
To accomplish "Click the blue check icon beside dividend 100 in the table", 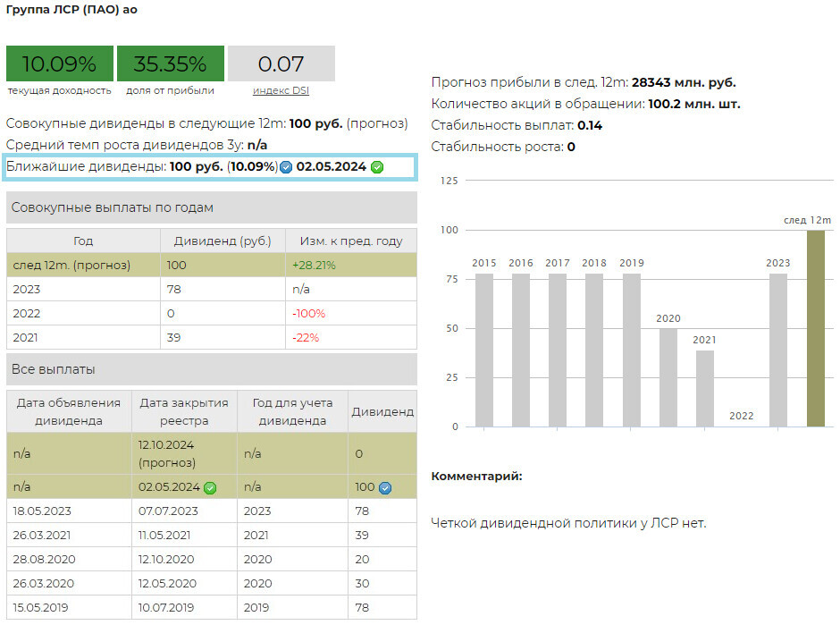I will tap(385, 487).
